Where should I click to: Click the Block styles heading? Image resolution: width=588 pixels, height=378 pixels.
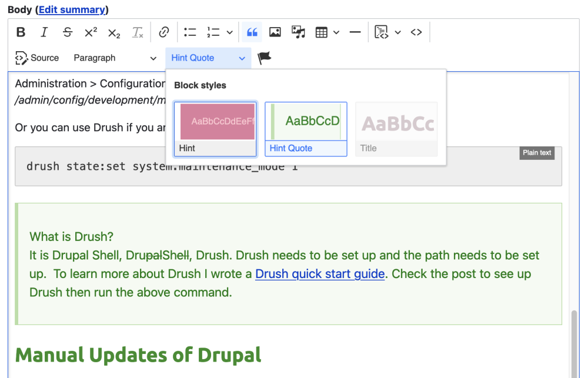[200, 85]
